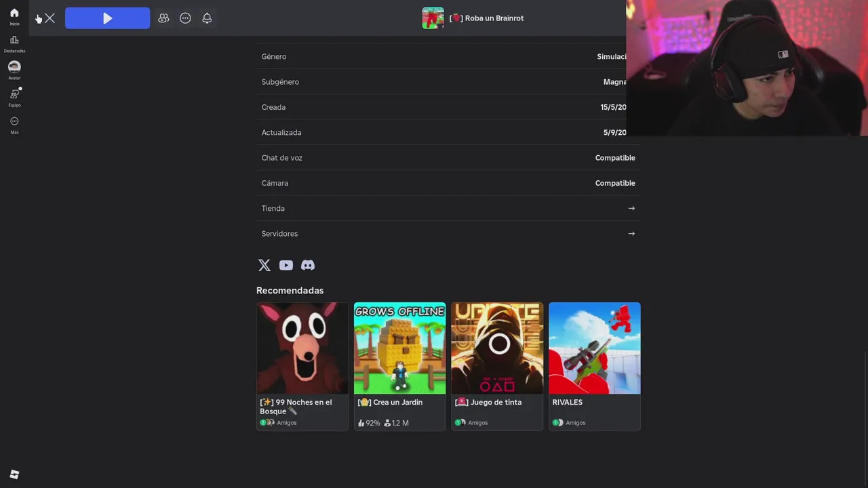Click the Servidores arrow
This screenshot has height=488, width=868.
coord(631,234)
